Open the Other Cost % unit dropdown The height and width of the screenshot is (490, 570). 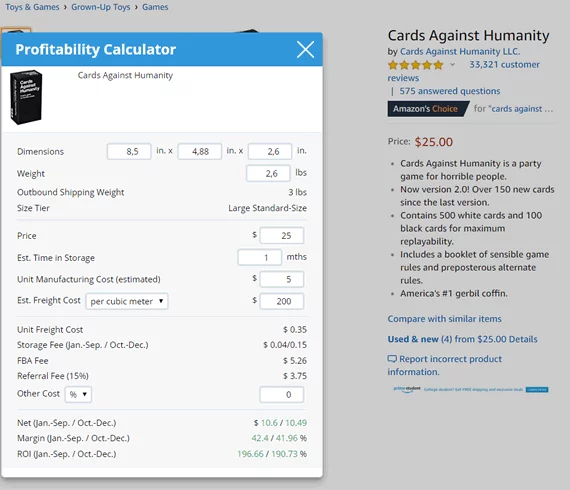point(78,394)
